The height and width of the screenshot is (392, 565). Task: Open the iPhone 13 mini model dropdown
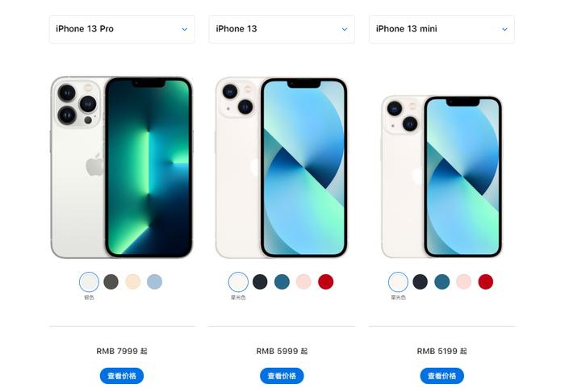[x=442, y=29]
